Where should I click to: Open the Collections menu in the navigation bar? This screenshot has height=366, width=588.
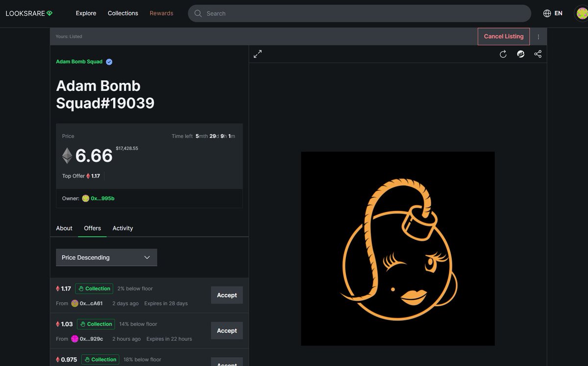(x=122, y=13)
